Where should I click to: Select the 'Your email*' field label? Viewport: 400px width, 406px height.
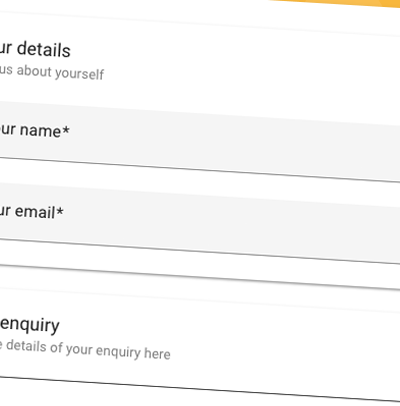point(31,211)
